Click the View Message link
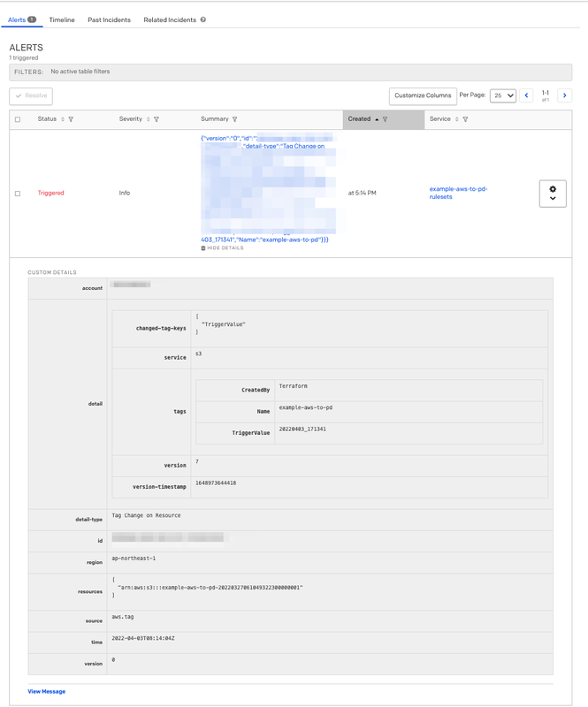This screenshot has height=707, width=588. coord(47,692)
